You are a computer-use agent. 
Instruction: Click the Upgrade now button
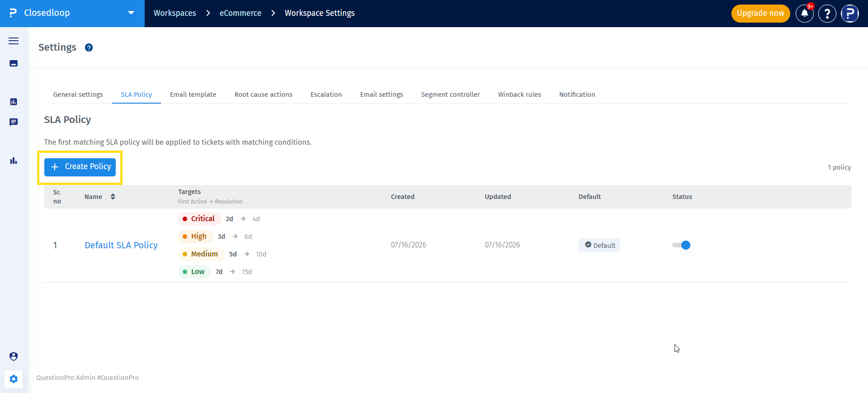tap(760, 13)
